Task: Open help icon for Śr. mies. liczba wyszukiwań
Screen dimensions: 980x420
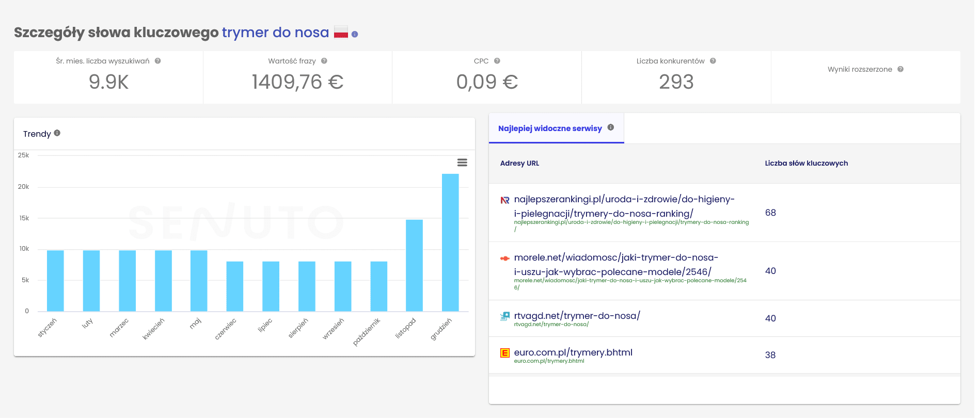Action: (158, 61)
